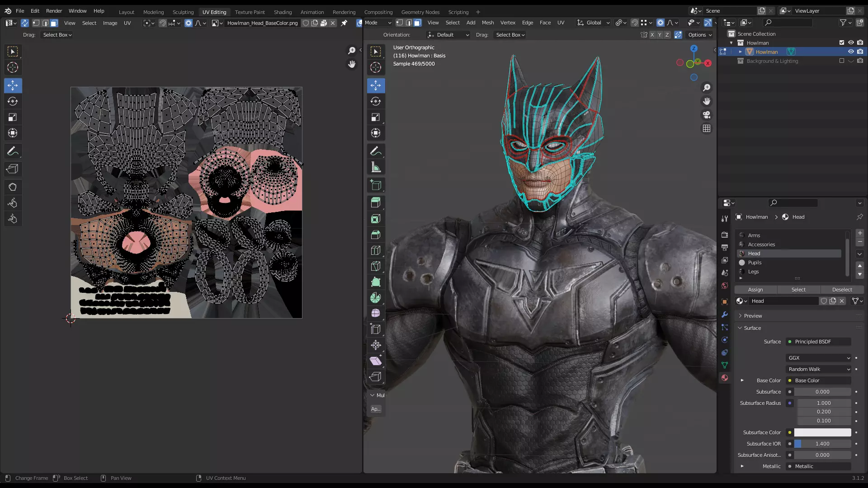Toggle Z axis mirror in viewport
This screenshot has height=488, width=868.
point(667,35)
